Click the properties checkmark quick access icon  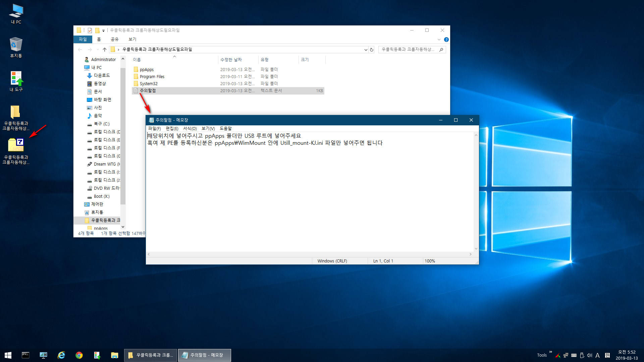coord(90,31)
